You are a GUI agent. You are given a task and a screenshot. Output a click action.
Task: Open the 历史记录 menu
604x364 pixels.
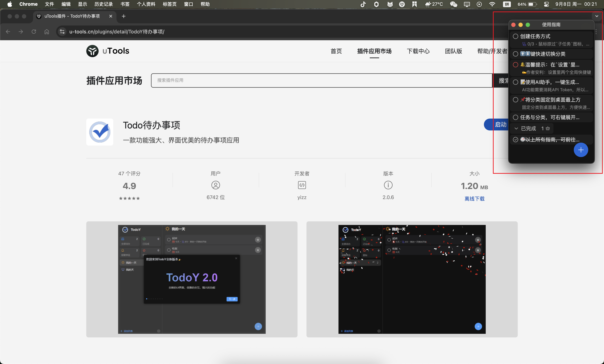click(103, 4)
